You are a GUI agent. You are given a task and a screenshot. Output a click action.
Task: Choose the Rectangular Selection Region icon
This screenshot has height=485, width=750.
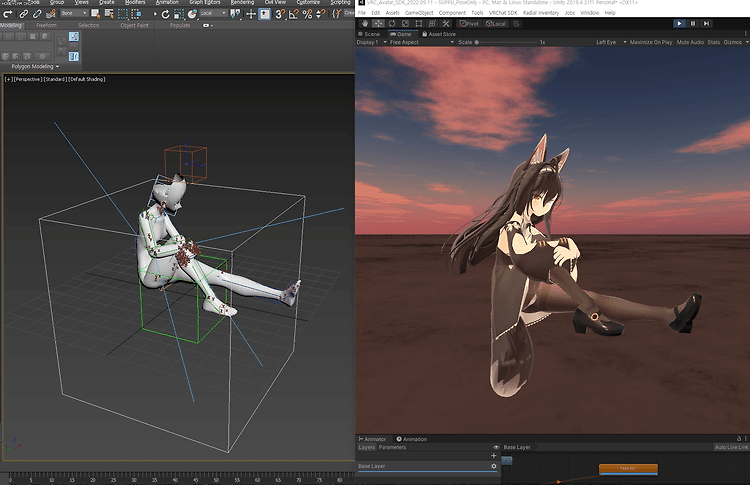[x=123, y=14]
